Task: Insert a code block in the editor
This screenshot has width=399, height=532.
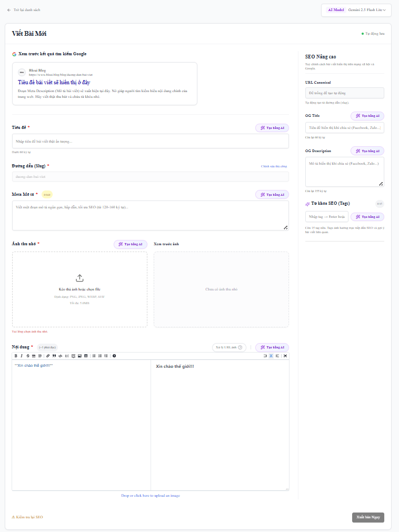Action: [67, 356]
